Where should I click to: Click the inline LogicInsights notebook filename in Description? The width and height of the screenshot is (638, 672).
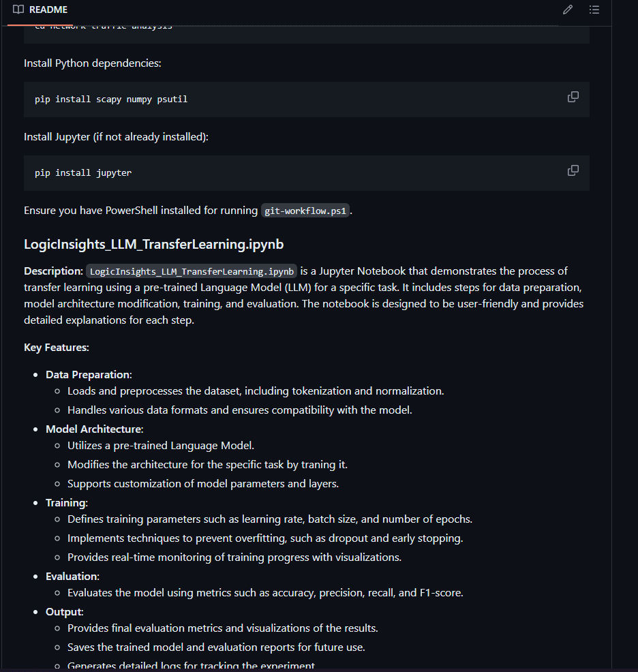192,271
